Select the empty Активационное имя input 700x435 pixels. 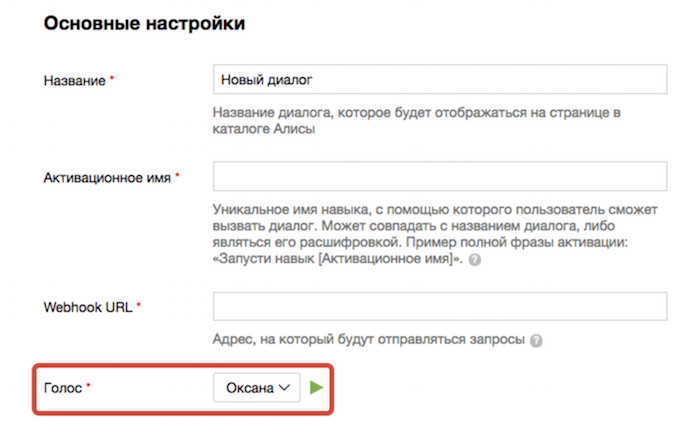point(440,176)
